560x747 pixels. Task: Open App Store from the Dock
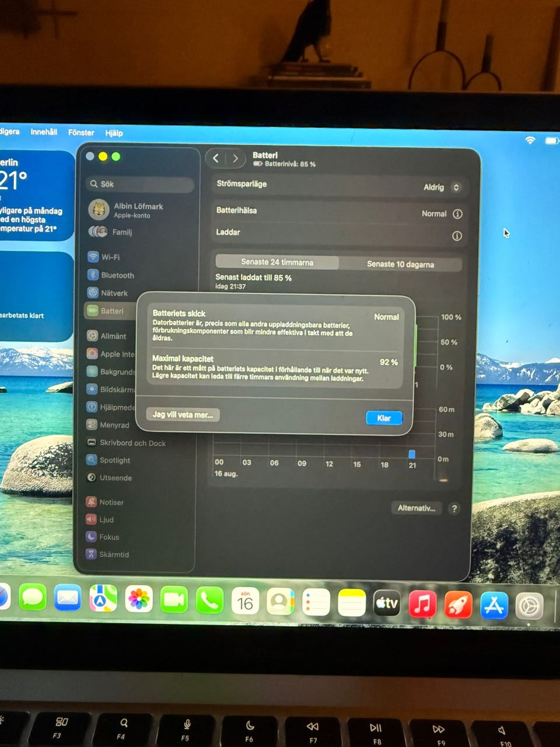(x=494, y=606)
